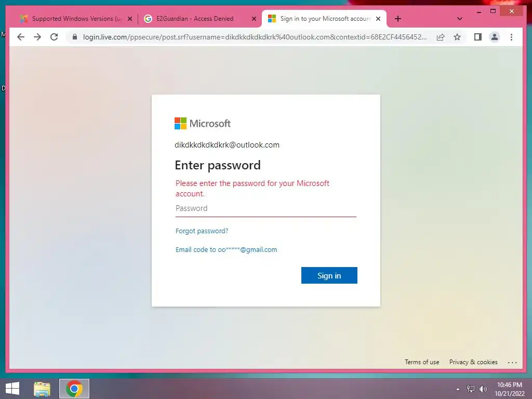Click the red password error message
Image resolution: width=532 pixels, height=399 pixels.
(252, 188)
